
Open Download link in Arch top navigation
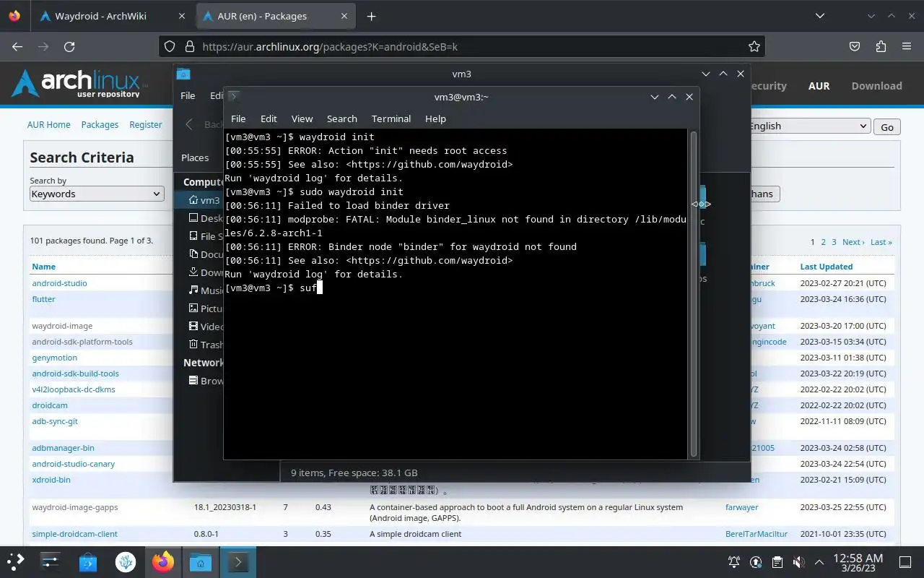876,85
